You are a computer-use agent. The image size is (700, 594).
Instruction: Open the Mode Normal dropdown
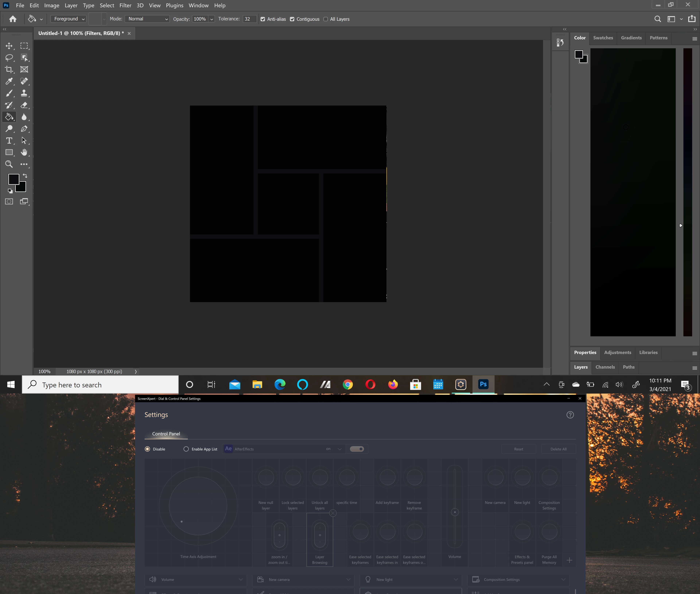tap(147, 19)
